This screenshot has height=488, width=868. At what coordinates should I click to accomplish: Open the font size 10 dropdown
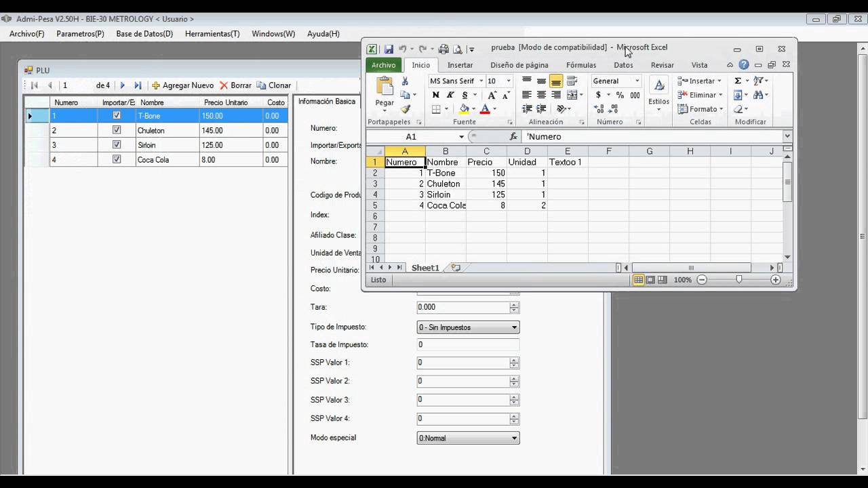click(509, 81)
